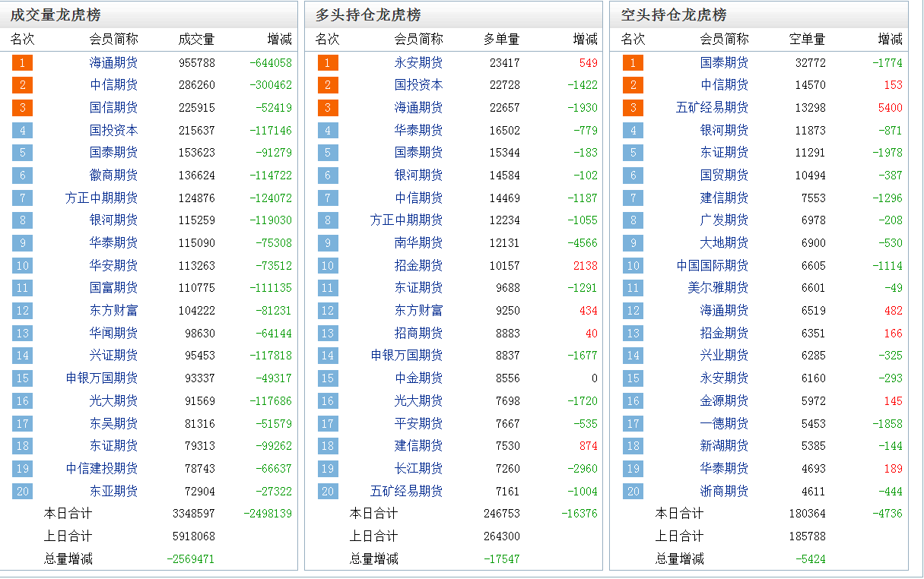Image resolution: width=924 pixels, height=579 pixels.
Task: Click 东方财富 in the volume ranking
Action: point(114,310)
